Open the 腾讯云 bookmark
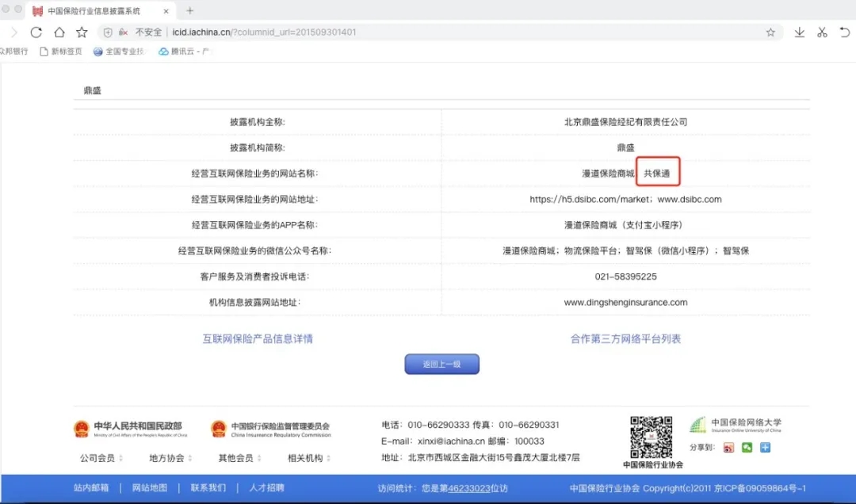Screen dimensions: 856x504 [184, 52]
